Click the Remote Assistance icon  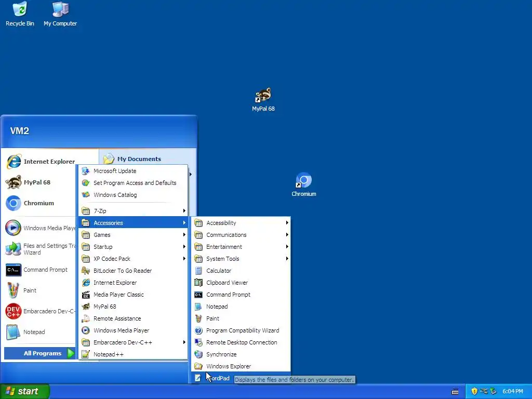(x=86, y=318)
